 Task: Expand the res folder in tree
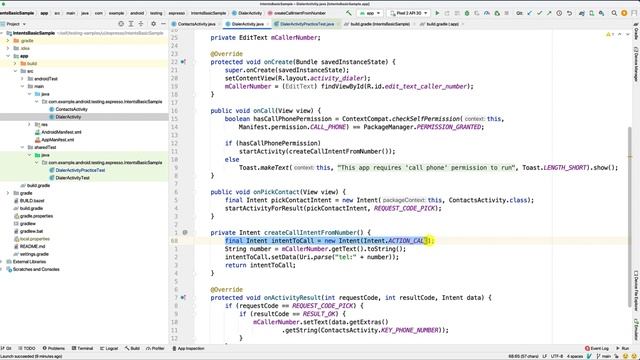tap(30, 124)
